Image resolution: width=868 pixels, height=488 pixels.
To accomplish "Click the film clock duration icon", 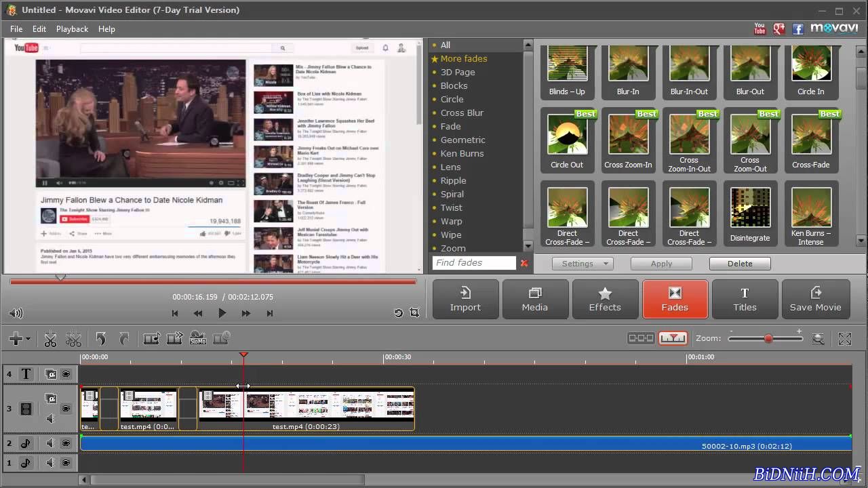I will click(x=222, y=338).
